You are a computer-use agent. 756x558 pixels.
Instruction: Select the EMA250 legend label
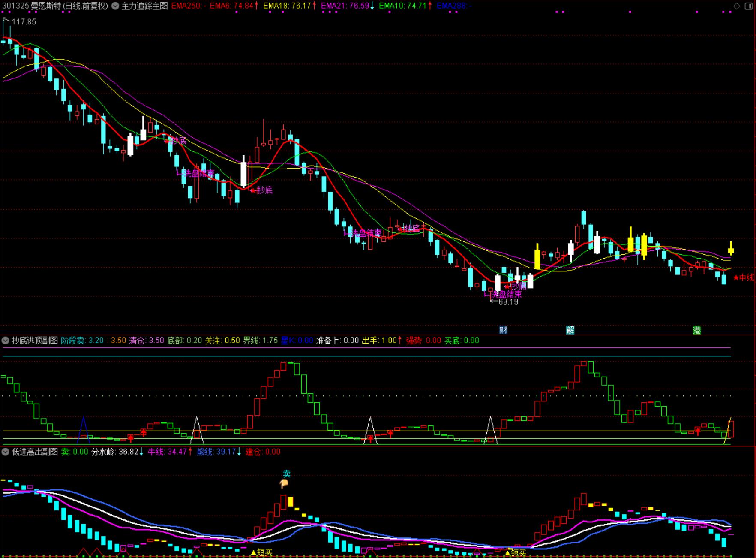pos(189,6)
